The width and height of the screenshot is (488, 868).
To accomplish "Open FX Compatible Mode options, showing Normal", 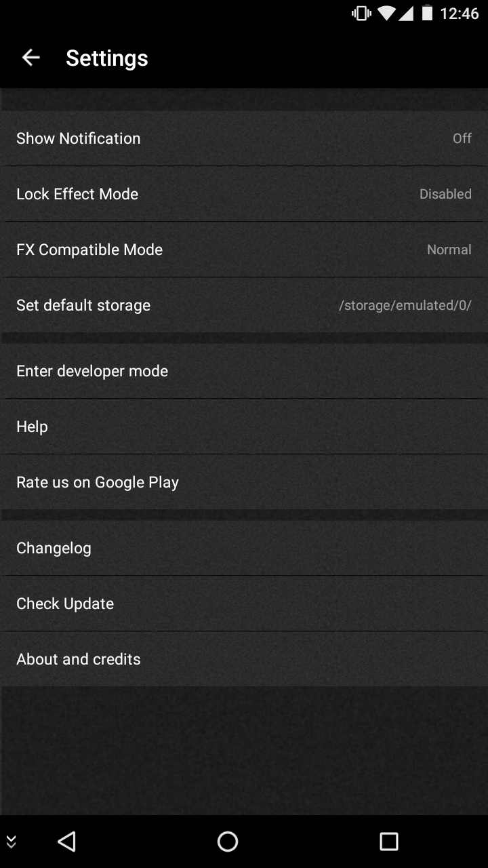I will tap(244, 250).
